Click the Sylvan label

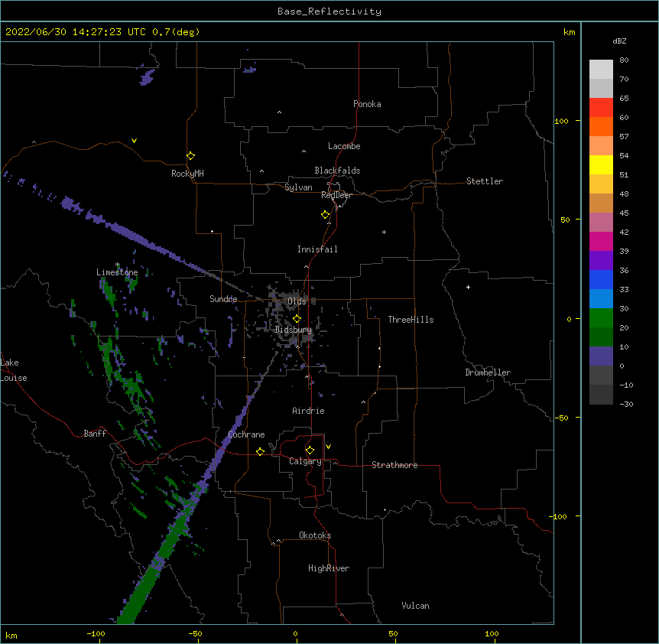(x=298, y=187)
